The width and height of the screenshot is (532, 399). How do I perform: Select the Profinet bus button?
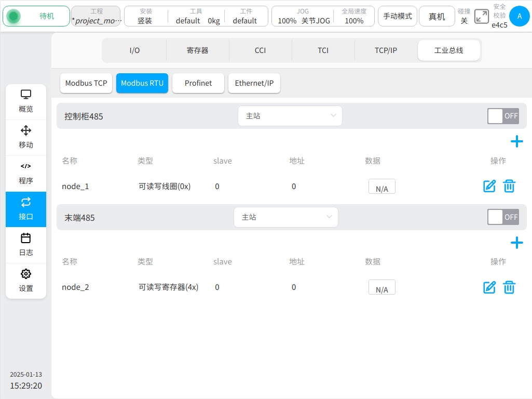198,83
